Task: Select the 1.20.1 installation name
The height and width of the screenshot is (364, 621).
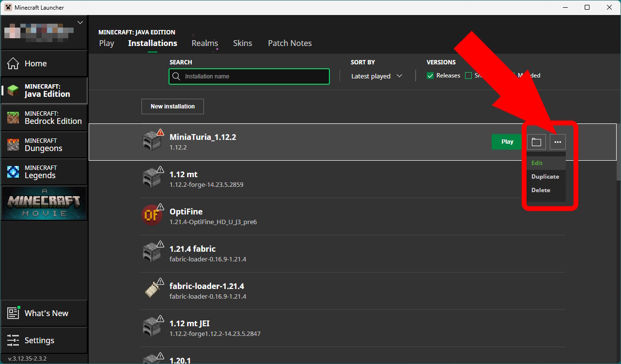Action: click(x=181, y=361)
